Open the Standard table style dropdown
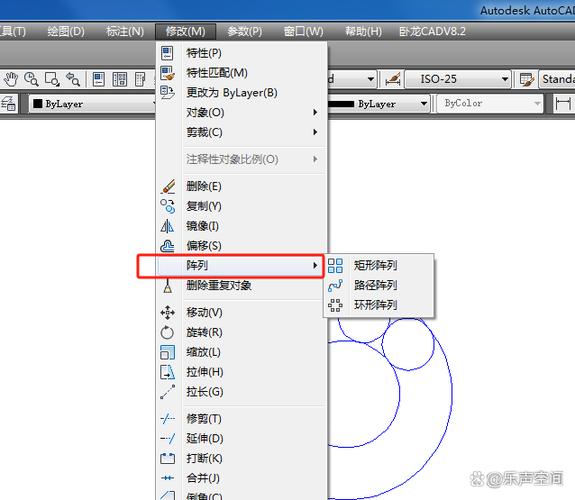Image resolution: width=575 pixels, height=500 pixels. [x=557, y=79]
